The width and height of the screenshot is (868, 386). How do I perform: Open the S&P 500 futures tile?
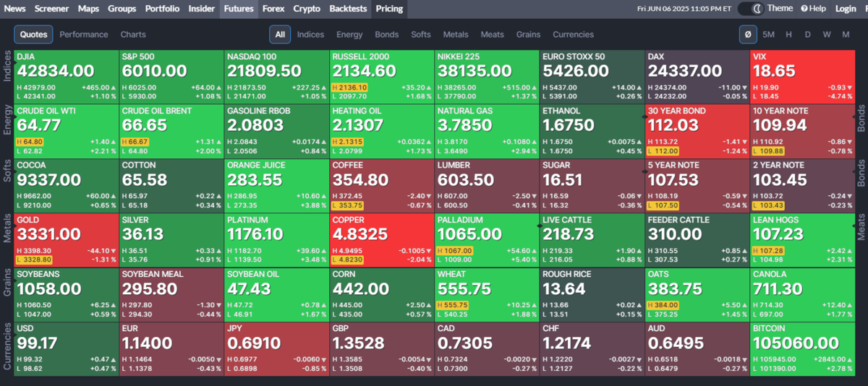(171, 77)
